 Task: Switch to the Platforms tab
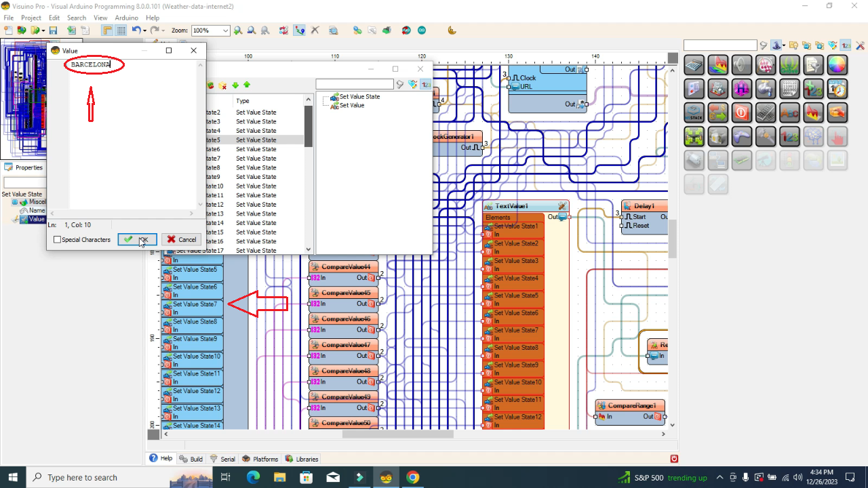260,459
